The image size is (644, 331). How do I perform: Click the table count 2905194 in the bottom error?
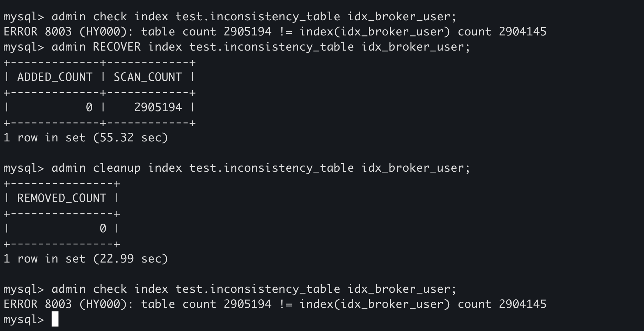pyautogui.click(x=247, y=304)
